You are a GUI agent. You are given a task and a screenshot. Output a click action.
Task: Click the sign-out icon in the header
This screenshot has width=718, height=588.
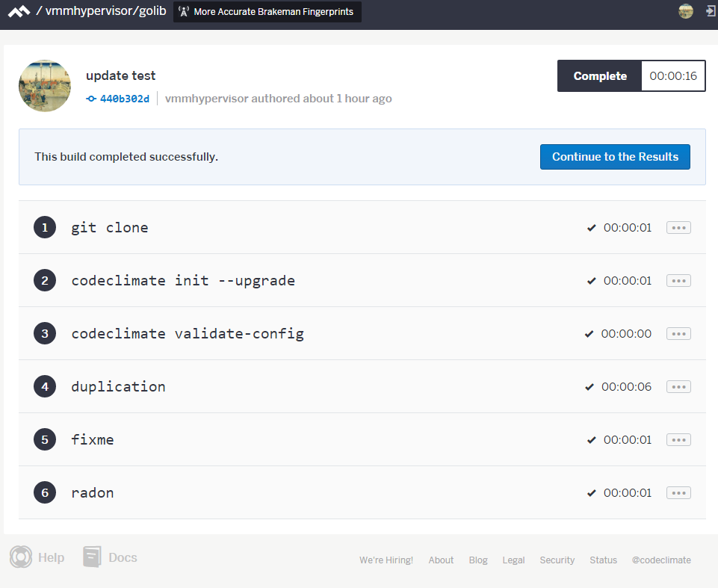pyautogui.click(x=711, y=11)
